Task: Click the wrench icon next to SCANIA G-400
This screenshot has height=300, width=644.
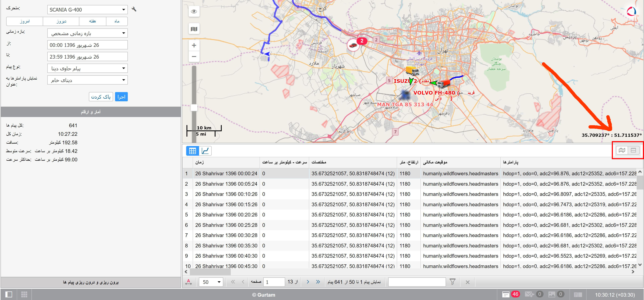Action: click(x=134, y=9)
